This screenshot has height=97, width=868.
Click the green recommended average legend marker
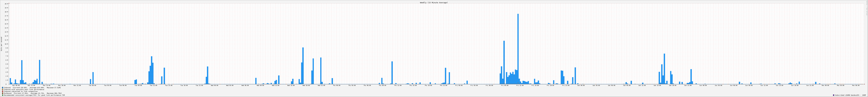point(3,95)
